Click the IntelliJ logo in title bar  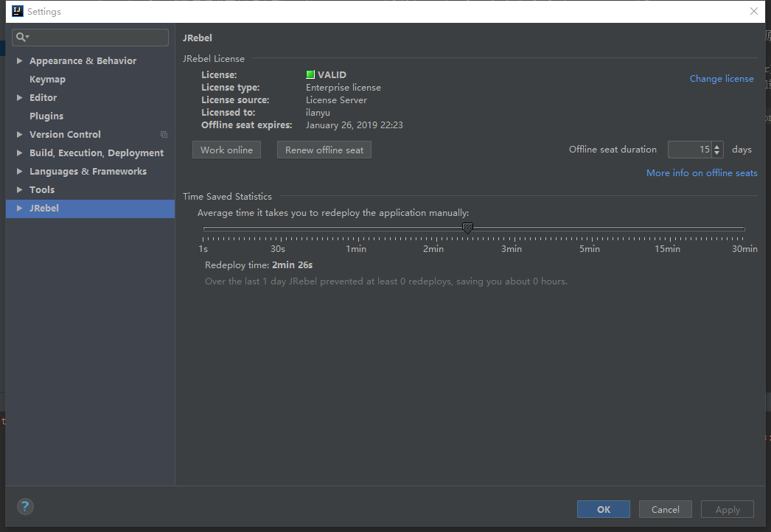17,11
